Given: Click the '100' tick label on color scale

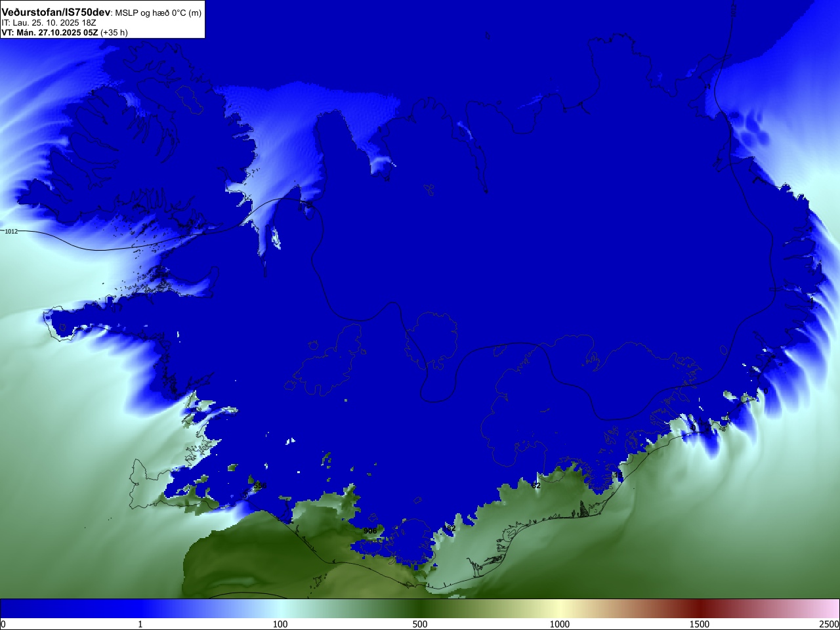Looking at the screenshot, I should tap(280, 624).
